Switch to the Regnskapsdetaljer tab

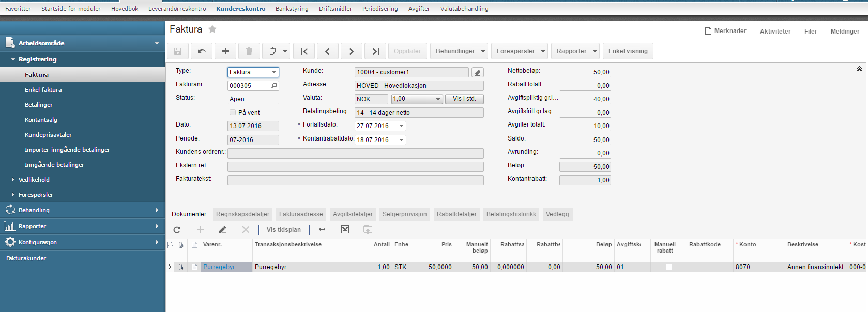point(242,214)
